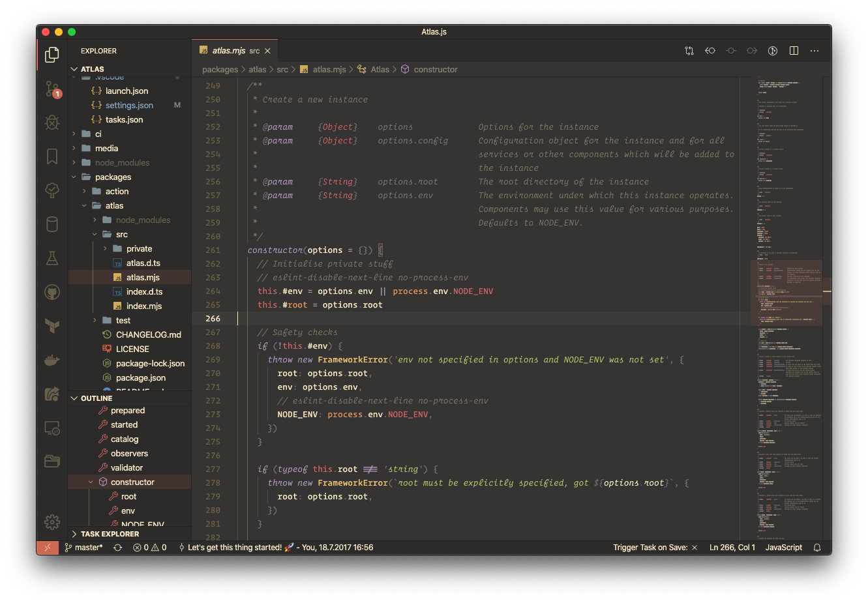The height and width of the screenshot is (603, 868).
Task: Open the Bookmarks activity bar icon
Action: [x=52, y=156]
